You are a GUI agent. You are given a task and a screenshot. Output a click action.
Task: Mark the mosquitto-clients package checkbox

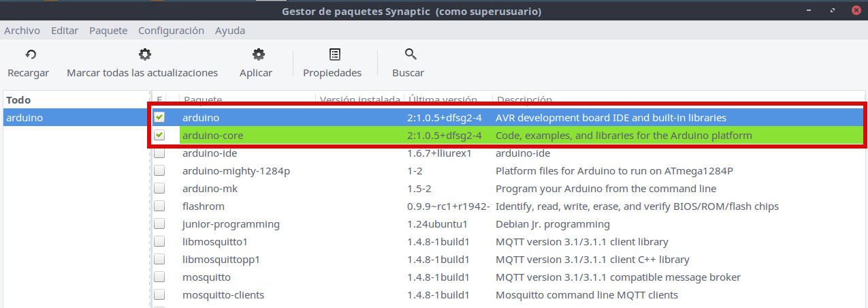pos(159,295)
